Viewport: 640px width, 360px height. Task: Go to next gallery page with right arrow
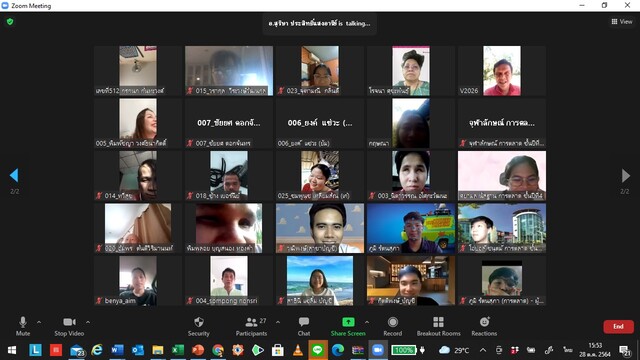pos(625,176)
